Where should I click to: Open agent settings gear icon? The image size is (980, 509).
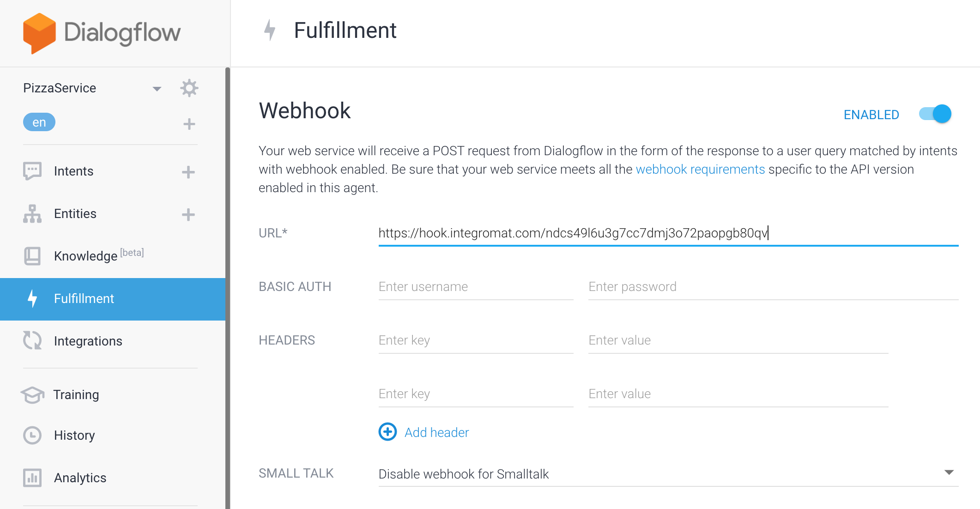tap(189, 88)
